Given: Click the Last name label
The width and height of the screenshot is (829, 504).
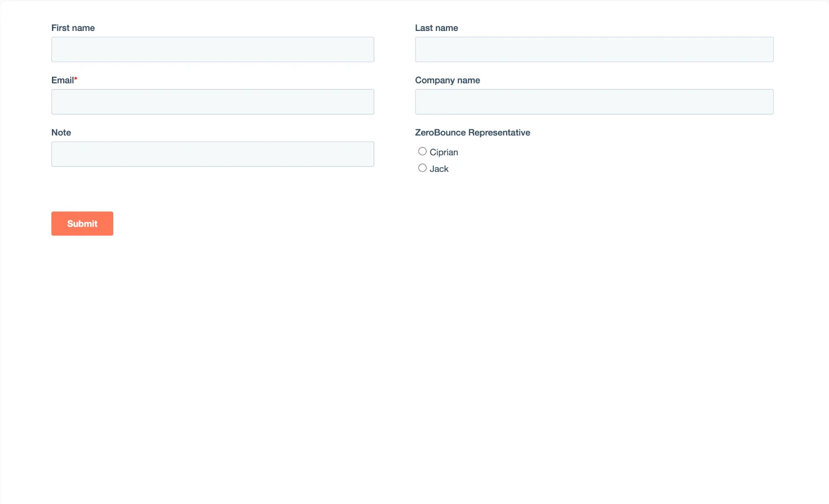Looking at the screenshot, I should [x=437, y=28].
